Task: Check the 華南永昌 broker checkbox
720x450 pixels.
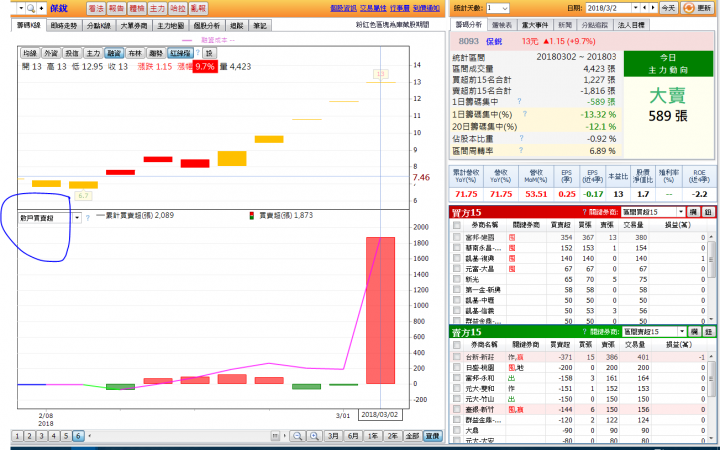Action: point(456,248)
